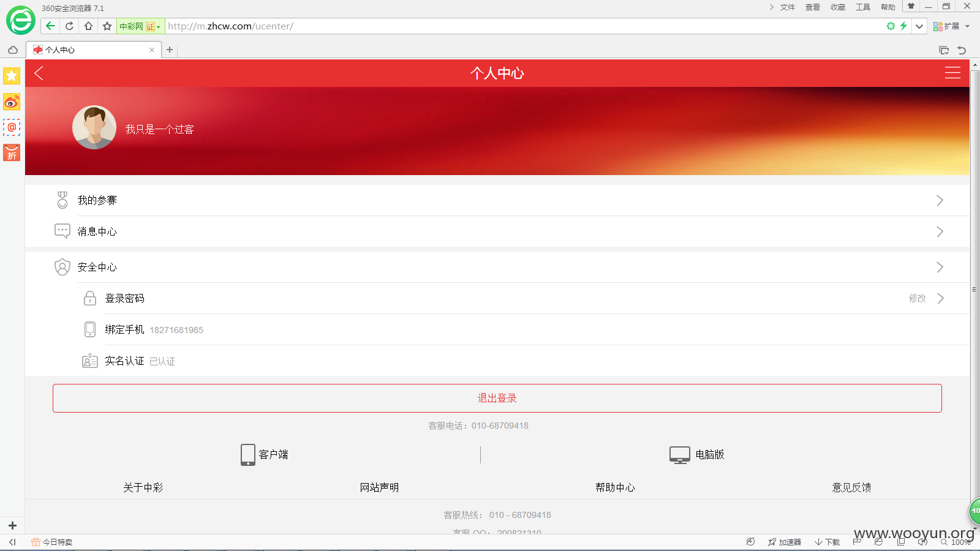The image size is (980, 551).
Task: Restore closed tab with the undo arrow icon
Action: click(x=962, y=50)
